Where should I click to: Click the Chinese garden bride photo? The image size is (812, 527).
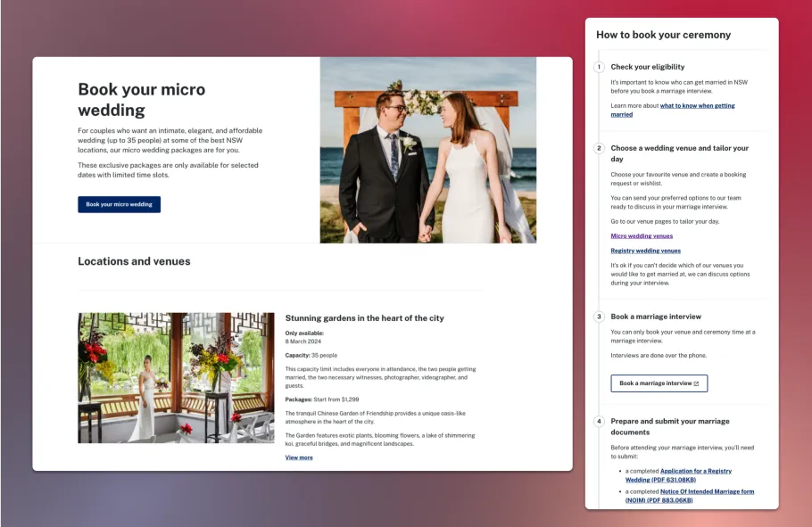176,377
